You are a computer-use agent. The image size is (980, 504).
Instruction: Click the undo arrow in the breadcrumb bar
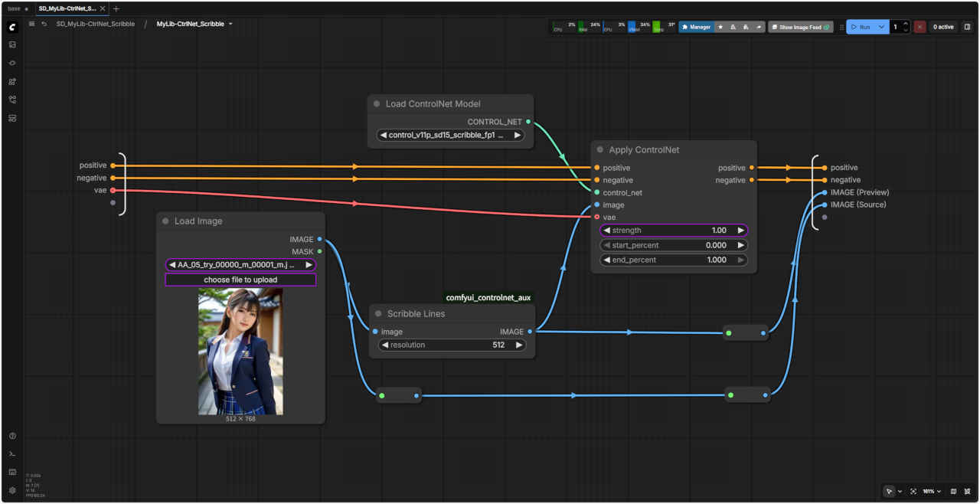(44, 25)
